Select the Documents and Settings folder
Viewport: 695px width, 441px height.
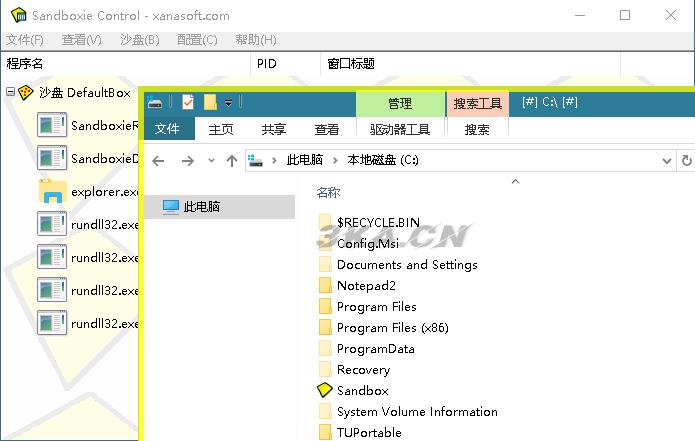pyautogui.click(x=407, y=265)
